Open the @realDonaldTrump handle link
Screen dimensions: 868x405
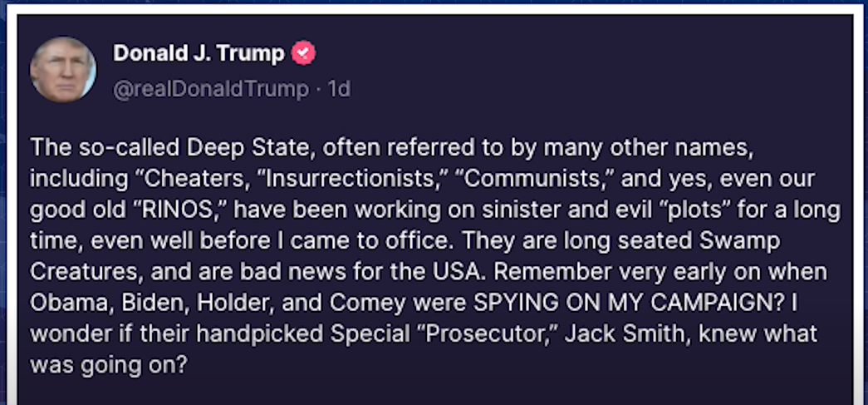[x=210, y=88]
